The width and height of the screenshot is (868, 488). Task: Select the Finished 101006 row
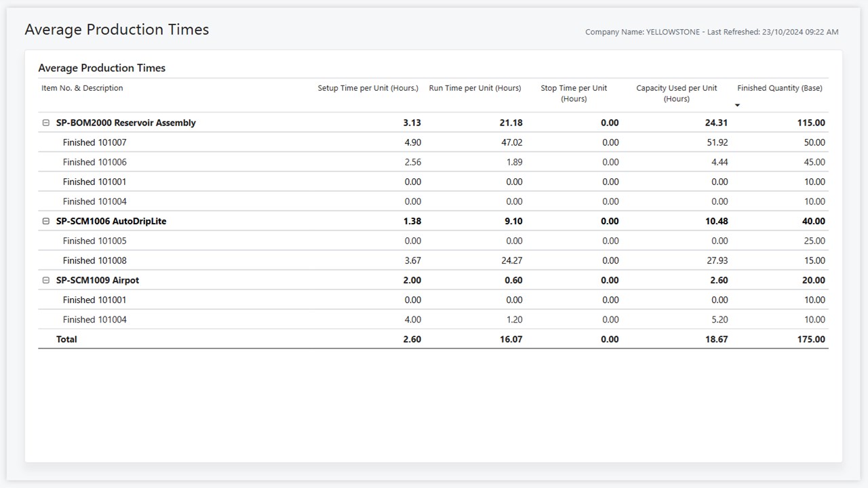coord(433,162)
